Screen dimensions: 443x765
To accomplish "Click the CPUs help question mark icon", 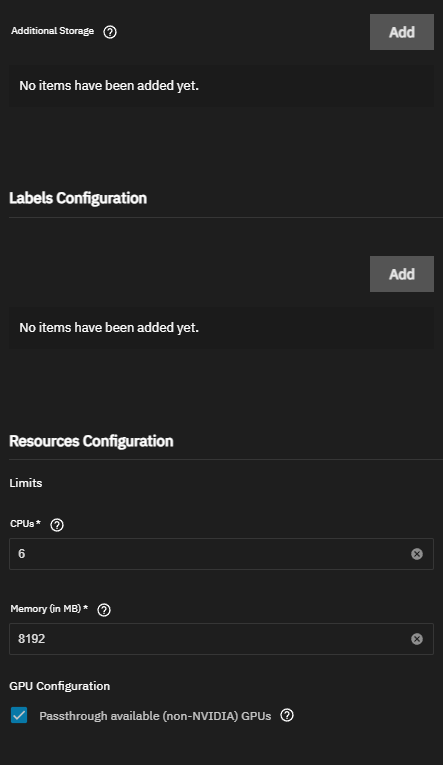I will point(57,525).
